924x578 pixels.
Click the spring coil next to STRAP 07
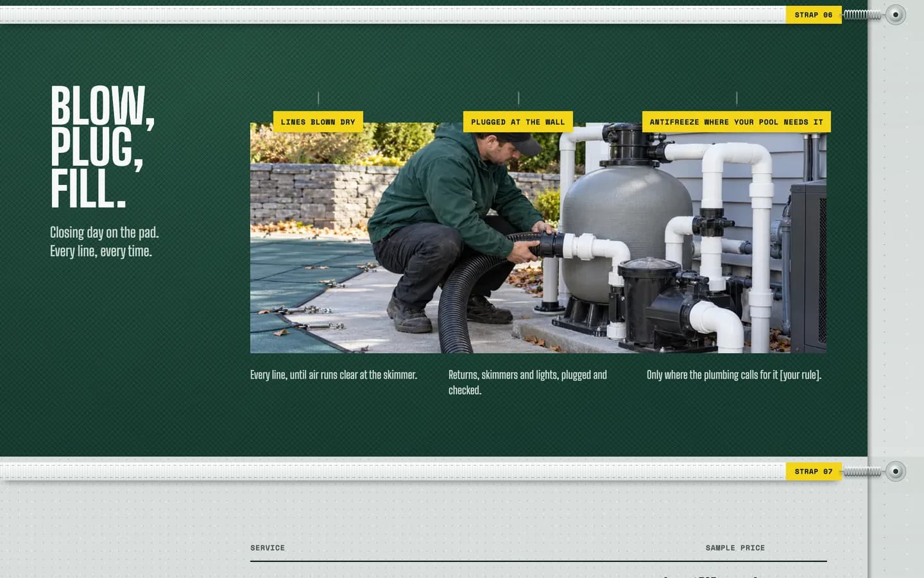(x=863, y=471)
